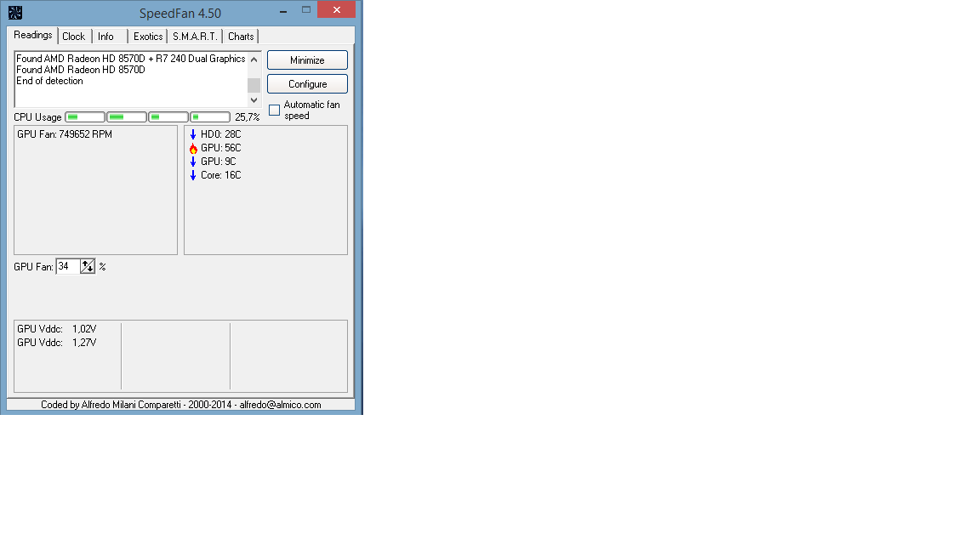Screen dimensions: 980x551
Task: Click the GPU Vddc 1,02V voltage reading
Action: pyautogui.click(x=57, y=329)
